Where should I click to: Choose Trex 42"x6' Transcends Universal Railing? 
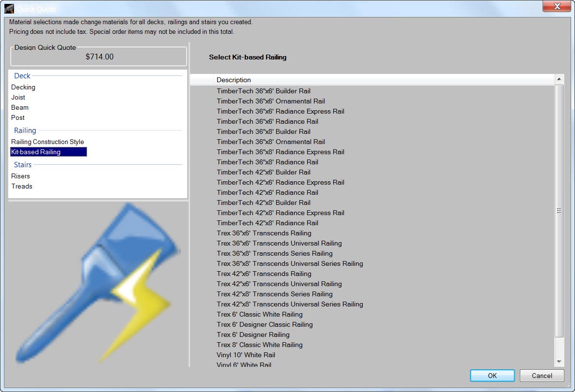279,284
